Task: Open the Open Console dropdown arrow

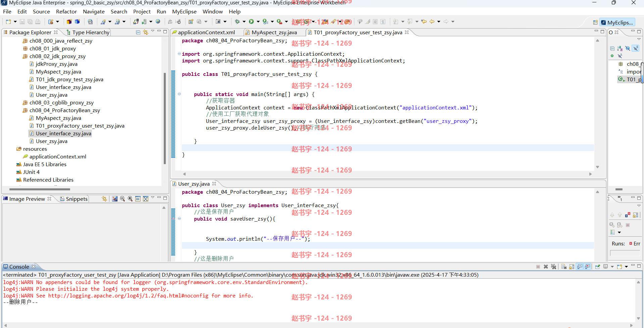Action: (626, 267)
